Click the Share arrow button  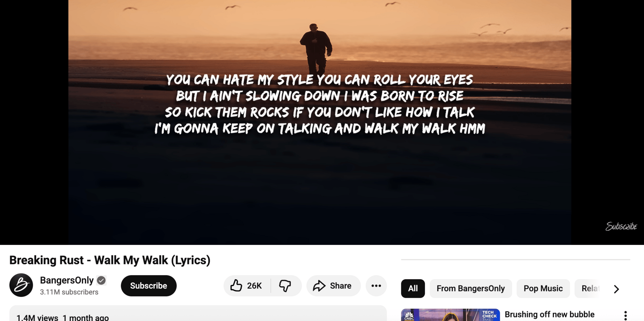pos(333,286)
